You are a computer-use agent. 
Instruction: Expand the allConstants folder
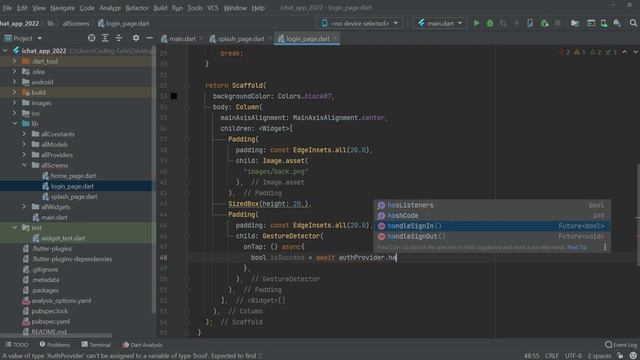pos(24,134)
